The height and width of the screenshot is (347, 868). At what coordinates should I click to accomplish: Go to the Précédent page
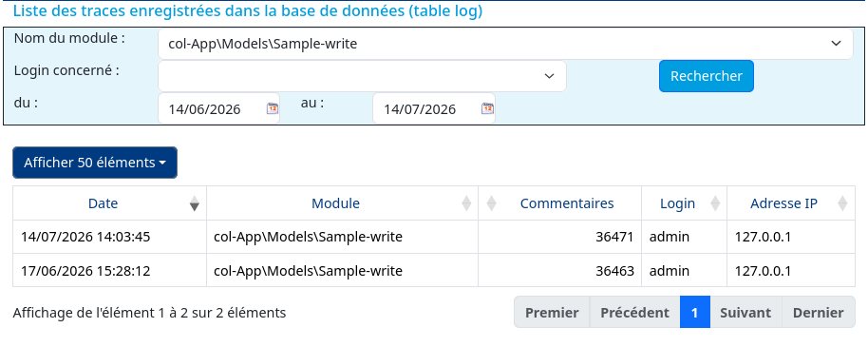tap(635, 312)
